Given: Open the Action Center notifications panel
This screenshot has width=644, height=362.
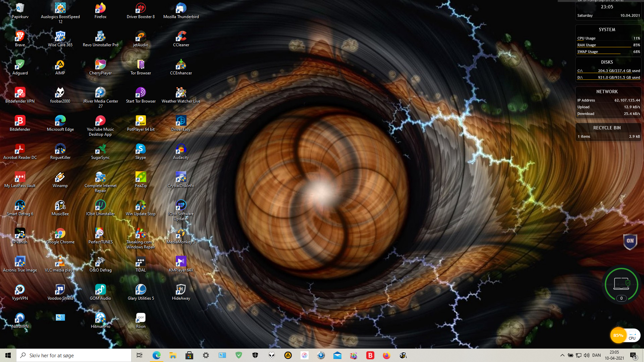Looking at the screenshot, I should point(633,355).
